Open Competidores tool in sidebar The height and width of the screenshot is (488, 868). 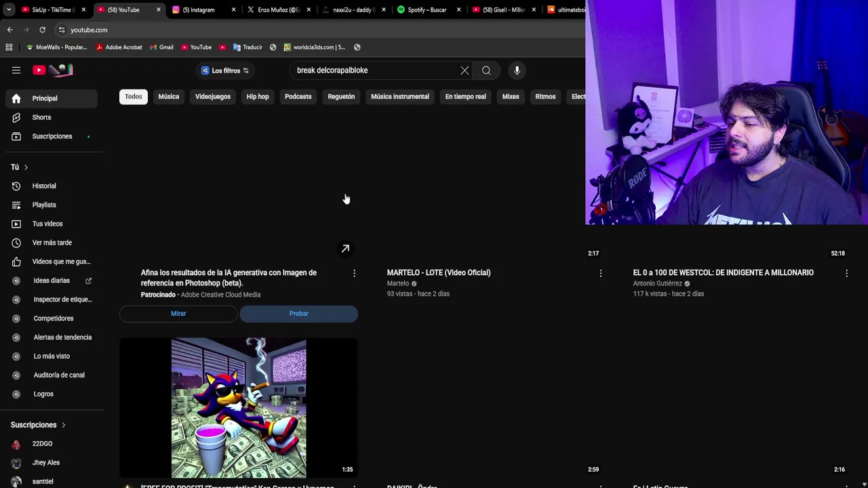(x=52, y=319)
